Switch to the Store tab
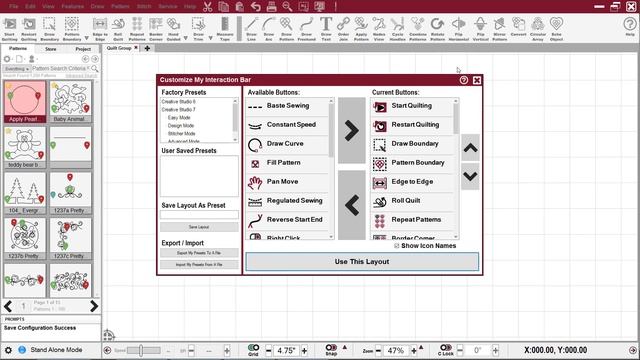640x360 pixels. tap(51, 49)
